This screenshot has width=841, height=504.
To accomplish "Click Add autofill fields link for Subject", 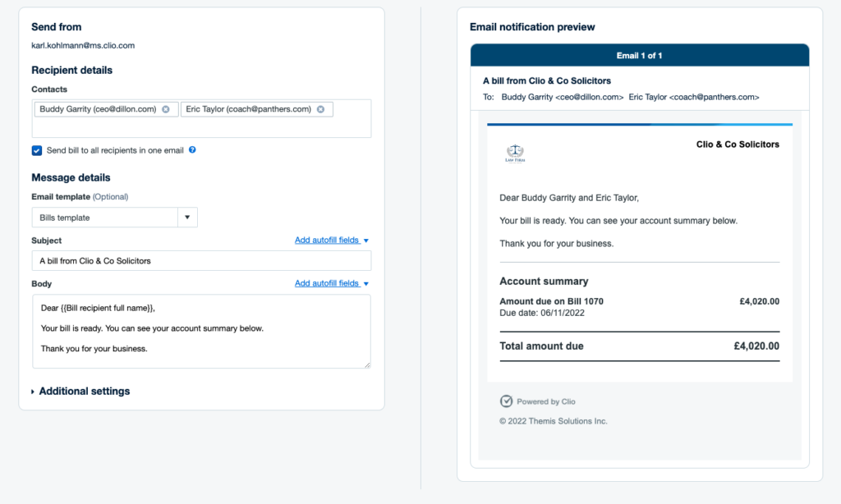I will point(326,241).
